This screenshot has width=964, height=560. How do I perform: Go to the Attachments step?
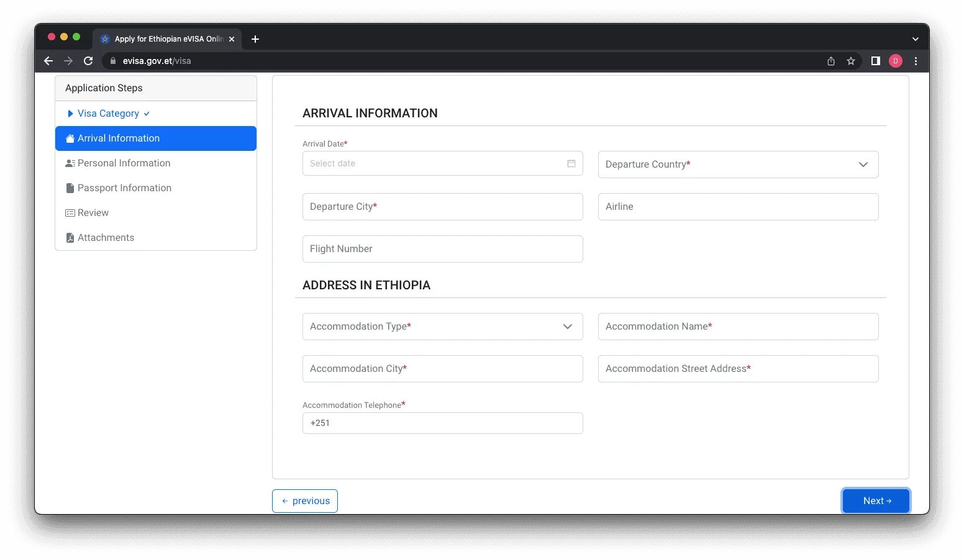pyautogui.click(x=106, y=238)
